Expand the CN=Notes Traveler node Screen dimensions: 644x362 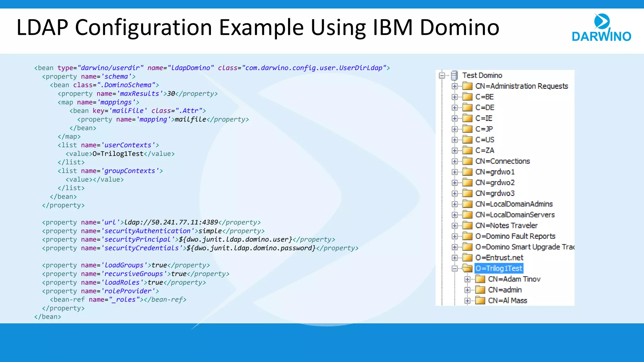click(454, 225)
